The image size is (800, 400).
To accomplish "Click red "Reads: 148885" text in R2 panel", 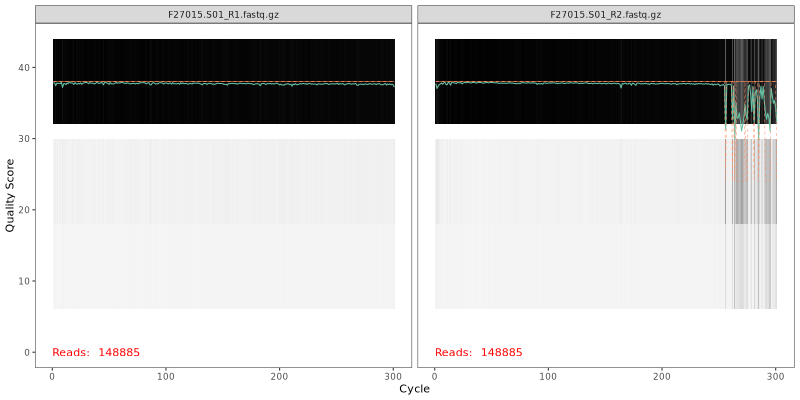I will (478, 352).
